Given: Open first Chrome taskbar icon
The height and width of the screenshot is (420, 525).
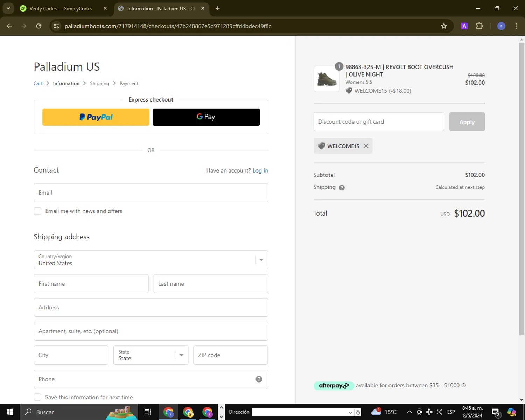Looking at the screenshot, I should point(168,412).
